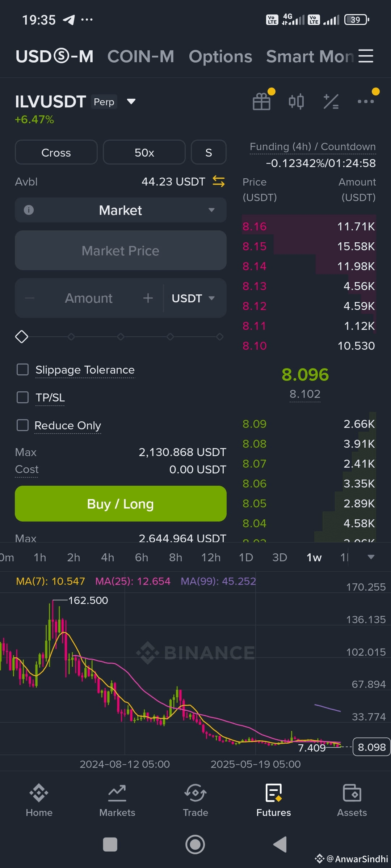Select the 4h chart interval
The height and width of the screenshot is (868, 391).
(x=108, y=557)
